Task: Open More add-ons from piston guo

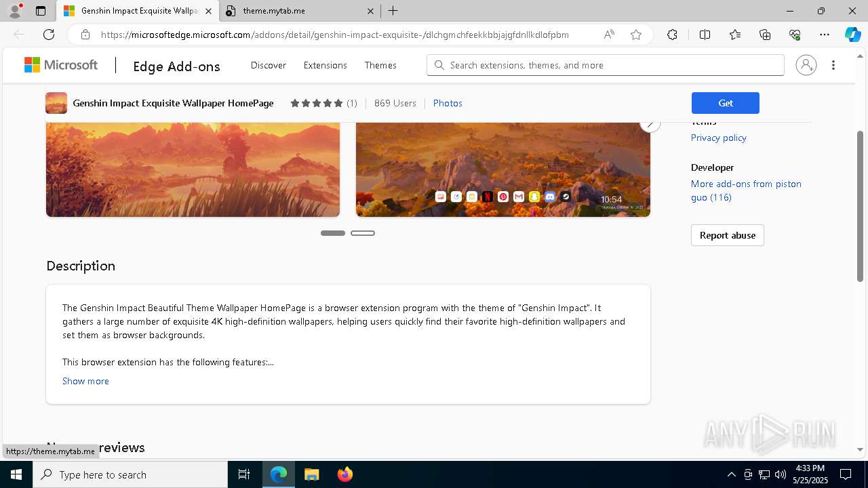Action: pyautogui.click(x=746, y=190)
